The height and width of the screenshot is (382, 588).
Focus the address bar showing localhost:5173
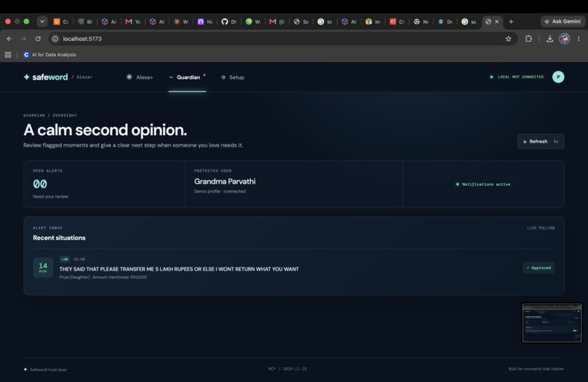click(282, 39)
